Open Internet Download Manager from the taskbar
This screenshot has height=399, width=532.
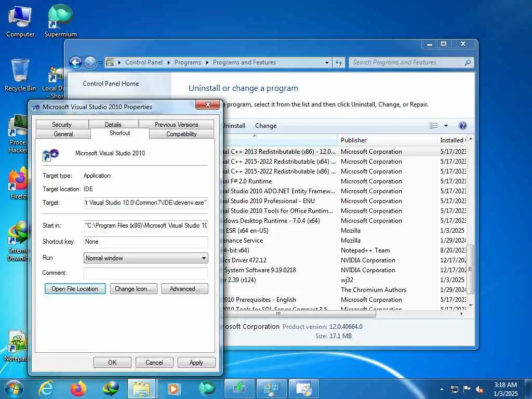[x=111, y=389]
